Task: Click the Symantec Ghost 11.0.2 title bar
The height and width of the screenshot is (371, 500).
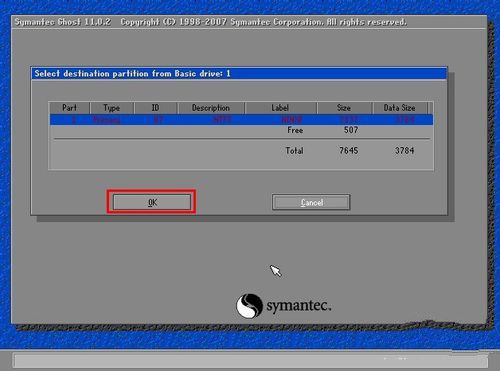Action: tap(249, 22)
